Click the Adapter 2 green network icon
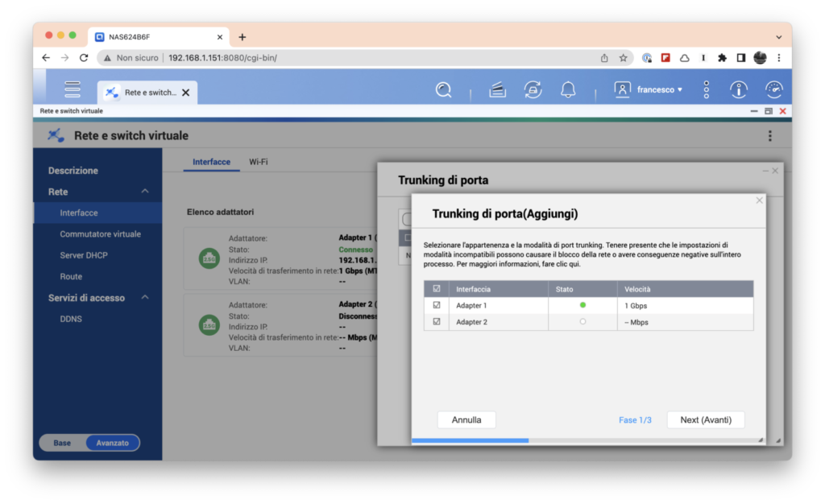The height and width of the screenshot is (504, 825). click(x=209, y=325)
